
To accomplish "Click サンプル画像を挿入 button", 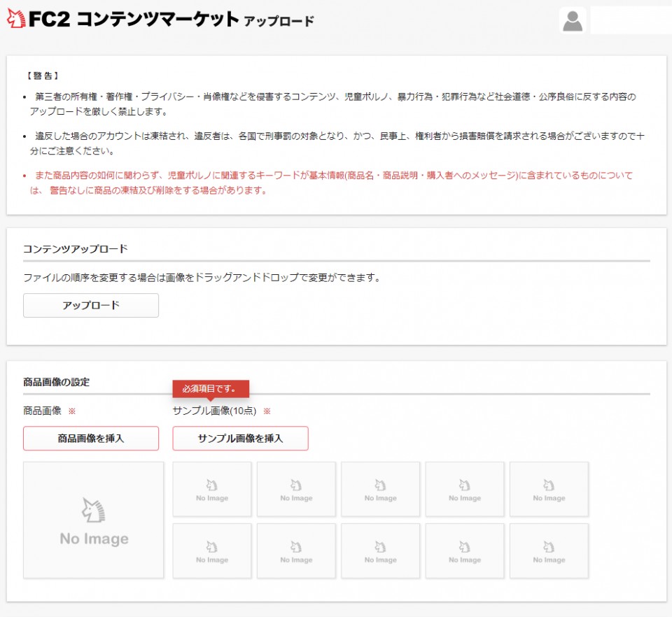I will click(240, 438).
